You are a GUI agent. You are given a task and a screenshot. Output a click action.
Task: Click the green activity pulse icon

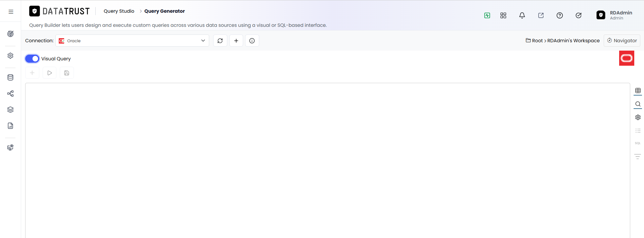coord(487,15)
